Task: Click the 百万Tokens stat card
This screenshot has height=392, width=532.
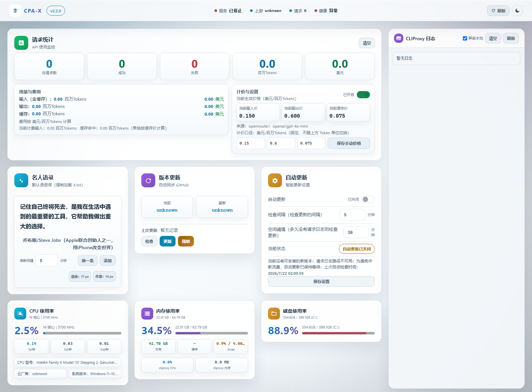Action: tap(267, 66)
